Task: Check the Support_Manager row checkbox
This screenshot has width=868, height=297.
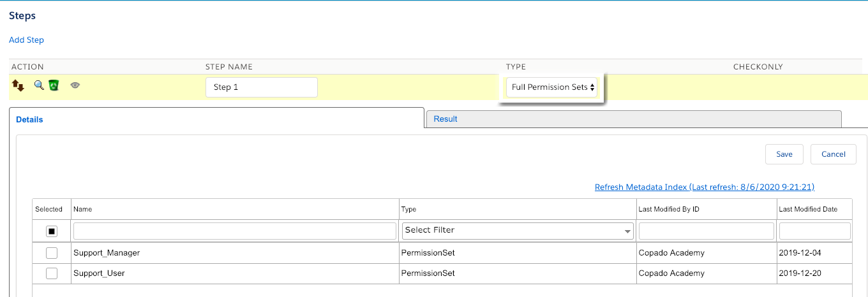Action: coord(52,253)
